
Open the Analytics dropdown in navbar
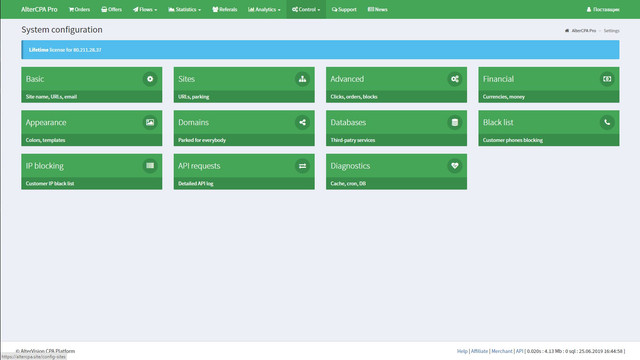click(264, 9)
